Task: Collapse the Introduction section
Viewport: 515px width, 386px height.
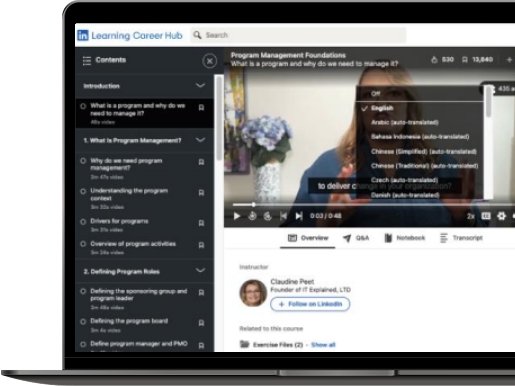Action: click(x=200, y=86)
